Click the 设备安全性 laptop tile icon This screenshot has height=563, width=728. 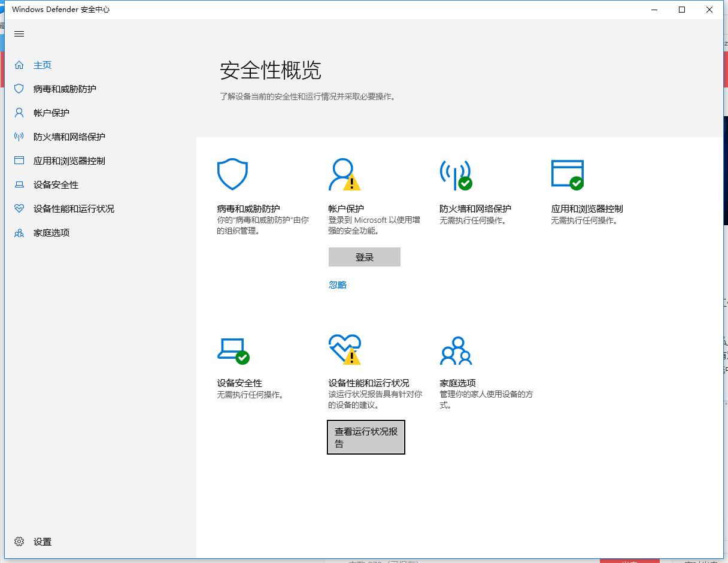(232, 349)
